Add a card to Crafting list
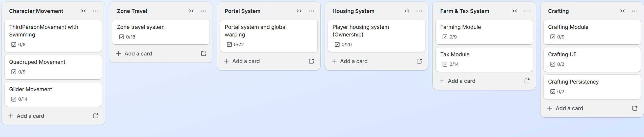 point(569,108)
